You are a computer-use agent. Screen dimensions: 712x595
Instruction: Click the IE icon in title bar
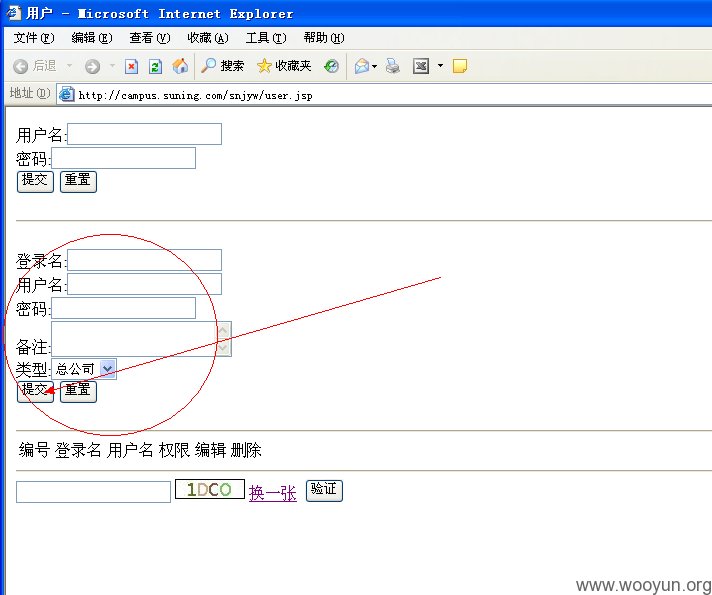[13, 13]
